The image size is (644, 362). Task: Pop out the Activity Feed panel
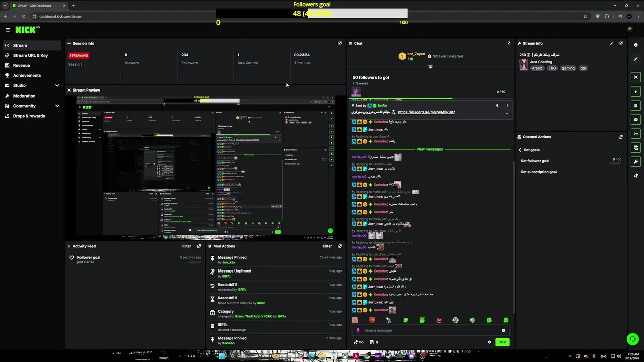click(199, 246)
